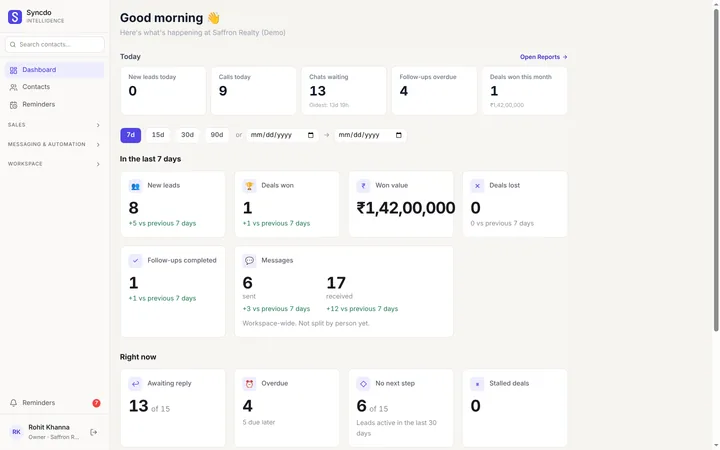This screenshot has width=720, height=450.
Task: Click the Deals won this month card
Action: 524,91
